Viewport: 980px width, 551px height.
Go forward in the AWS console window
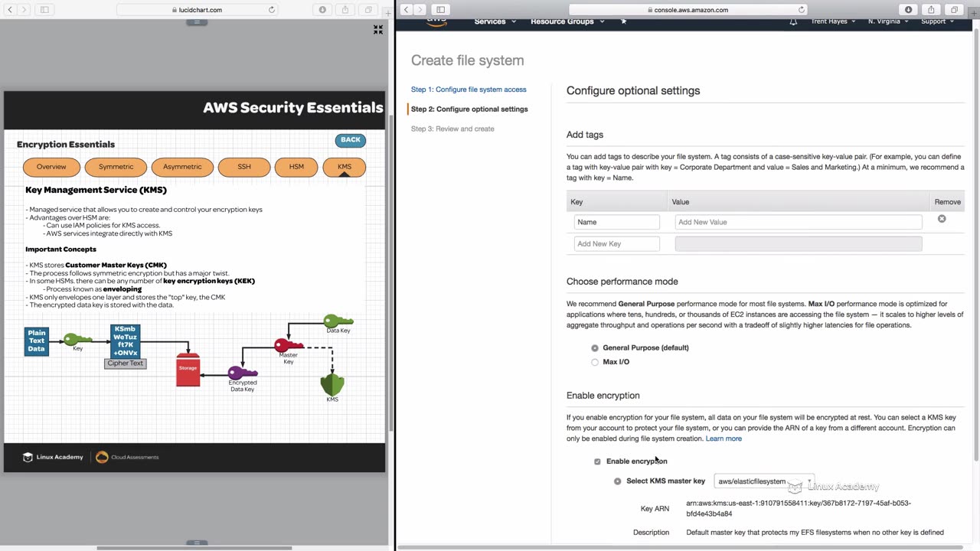pyautogui.click(x=420, y=10)
